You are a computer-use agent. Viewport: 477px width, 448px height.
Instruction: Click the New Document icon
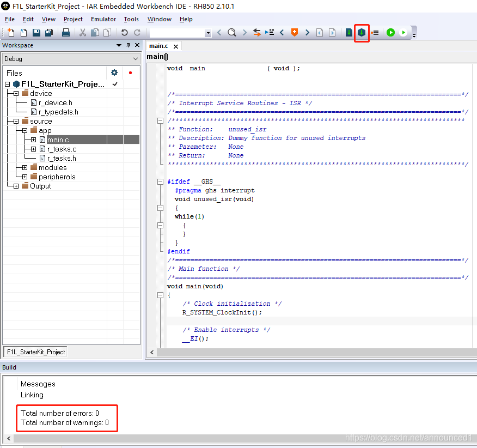coord(11,32)
